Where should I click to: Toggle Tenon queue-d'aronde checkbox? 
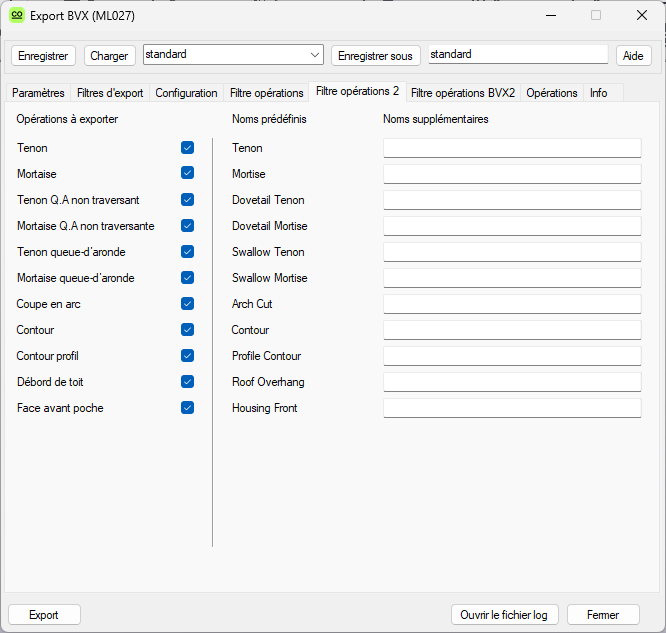187,252
